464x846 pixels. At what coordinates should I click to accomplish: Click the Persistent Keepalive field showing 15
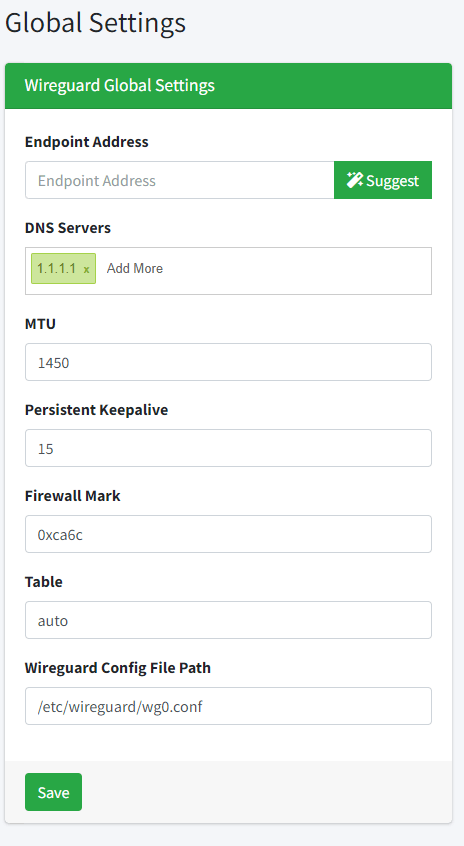228,448
